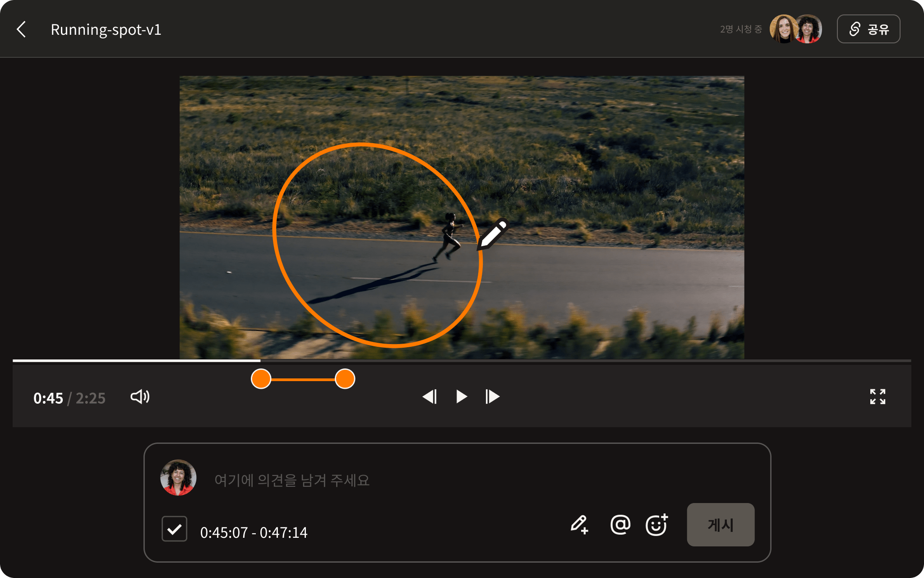Uncheck the timestamp range checkbox
The height and width of the screenshot is (578, 924).
point(175,529)
